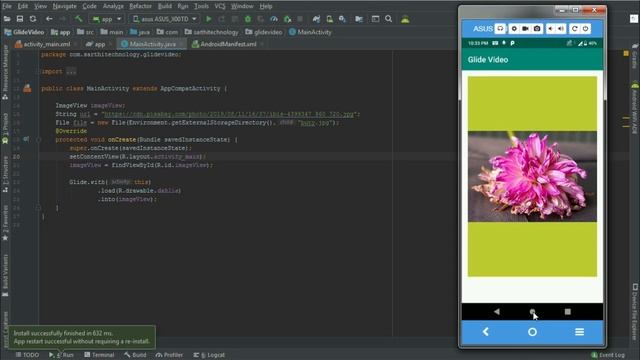Take a screenshot with the ASUS camera icon
This screenshot has width=640, height=360.
(x=537, y=29)
